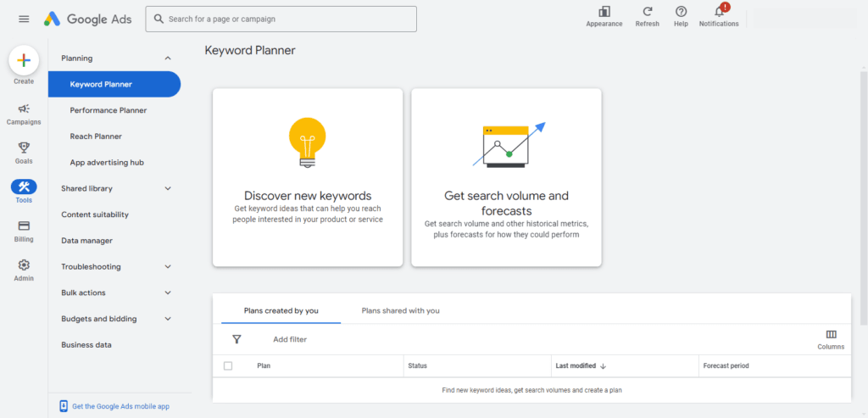Click the search magnifier icon

click(x=159, y=19)
